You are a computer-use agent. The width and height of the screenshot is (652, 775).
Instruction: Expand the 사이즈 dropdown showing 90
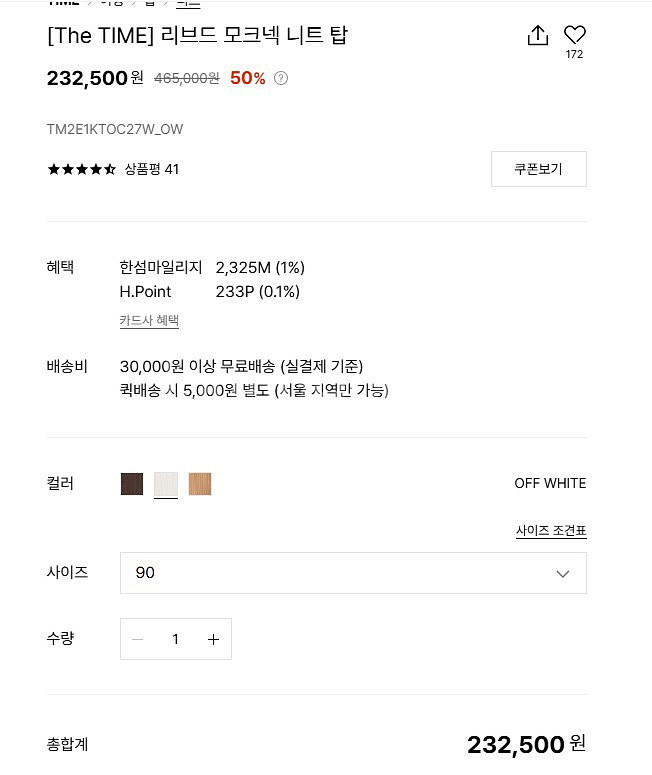click(x=353, y=573)
